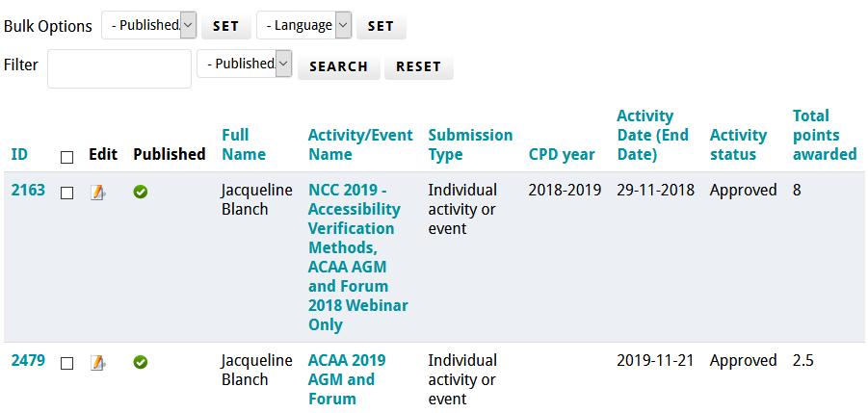Sort by the ID column header
This screenshot has height=413, width=868.
pos(19,154)
